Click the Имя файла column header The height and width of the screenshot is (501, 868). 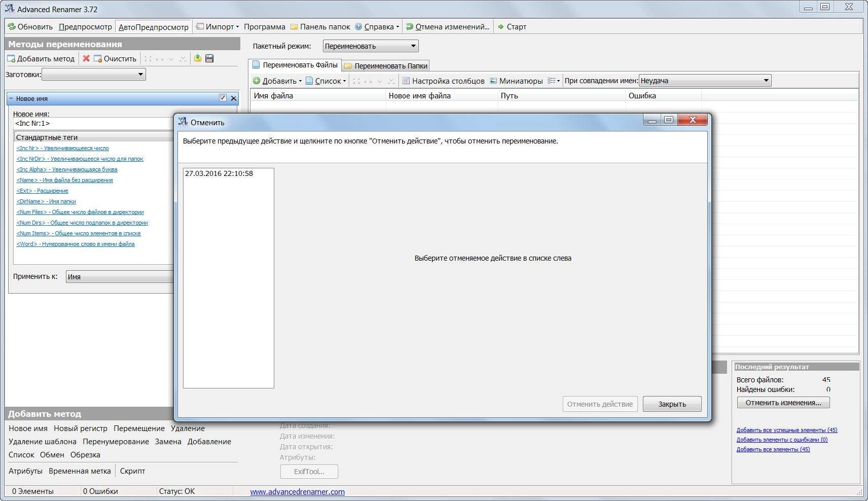[x=318, y=95]
